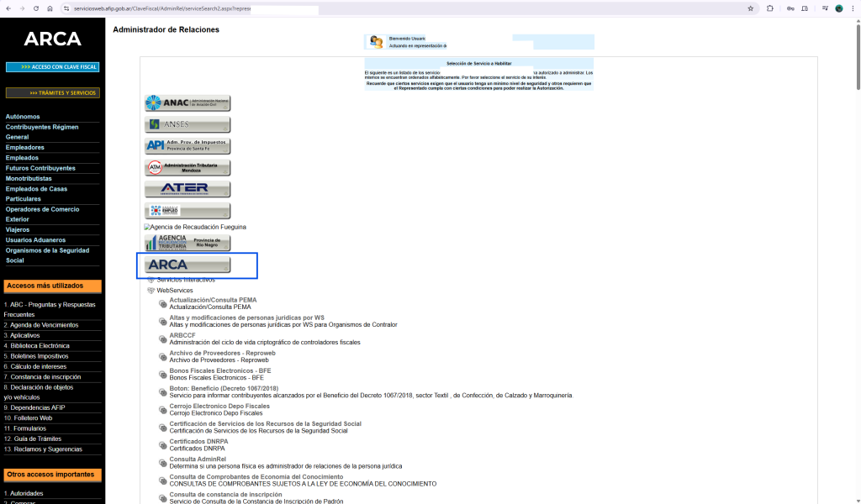Open the Agencia de Recaudación Fueguina entry
Image resolution: width=861 pixels, height=504 pixels.
[x=195, y=227]
